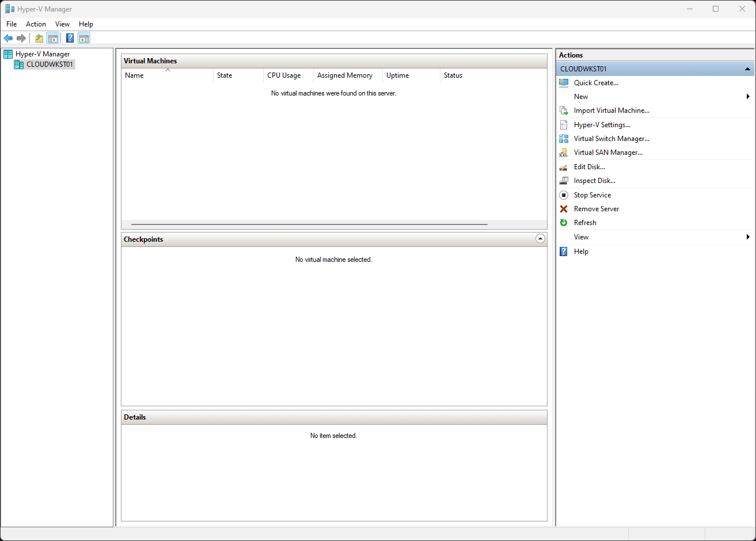Click the Inspect Disk icon
The width and height of the screenshot is (756, 541).
564,181
